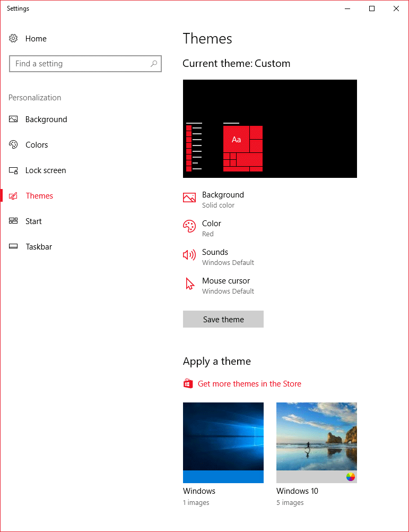The width and height of the screenshot is (409, 532).
Task: Go to Lock screen settings
Action: [x=46, y=170]
